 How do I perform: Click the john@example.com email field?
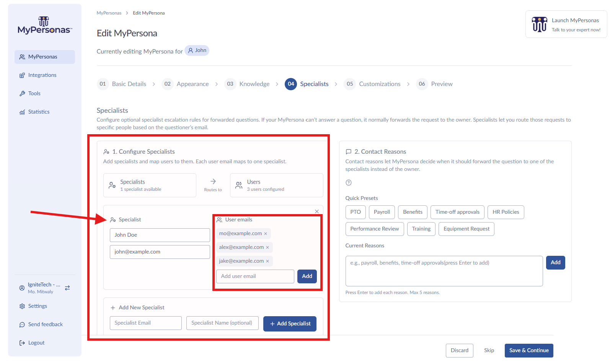point(160,252)
